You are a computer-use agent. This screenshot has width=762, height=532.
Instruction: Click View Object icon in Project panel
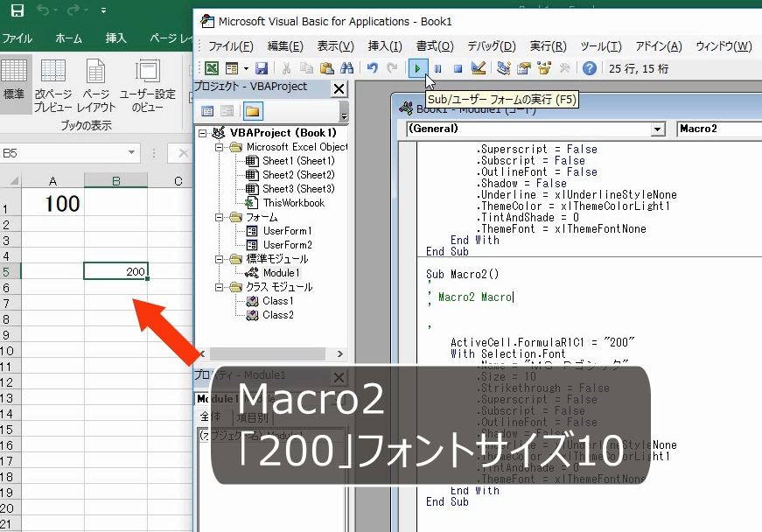coord(227,111)
